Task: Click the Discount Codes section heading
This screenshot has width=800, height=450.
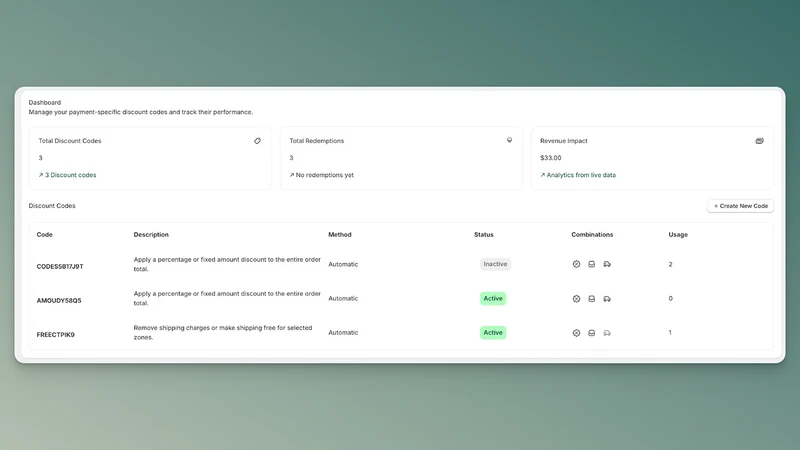Action: (52, 206)
